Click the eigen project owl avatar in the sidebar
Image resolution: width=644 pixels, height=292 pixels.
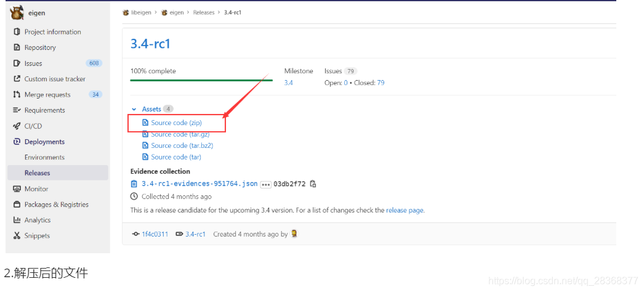point(17,13)
